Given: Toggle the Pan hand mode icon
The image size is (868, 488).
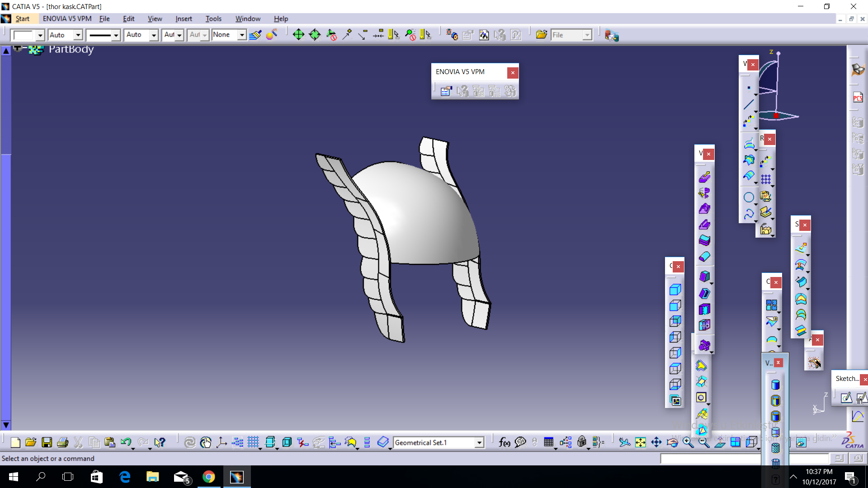Looking at the screenshot, I should coord(206,442).
